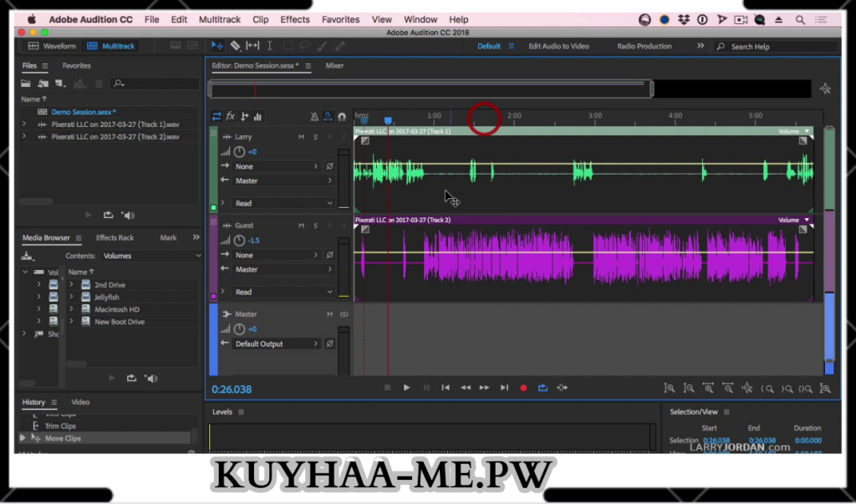Click the Fast Forward button
The height and width of the screenshot is (504, 856).
point(484,388)
